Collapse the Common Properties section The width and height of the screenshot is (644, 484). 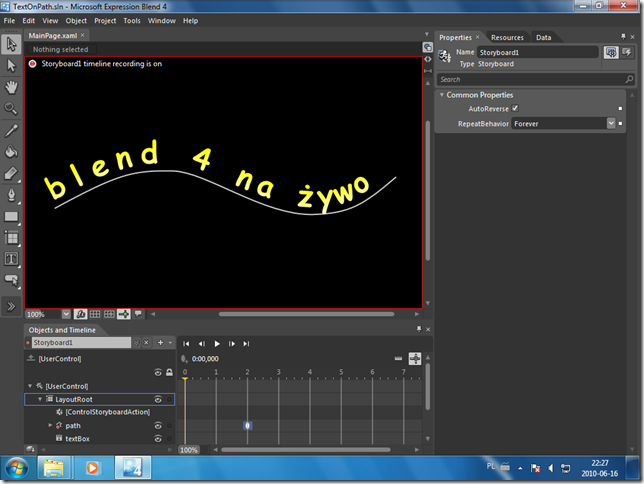(442, 95)
